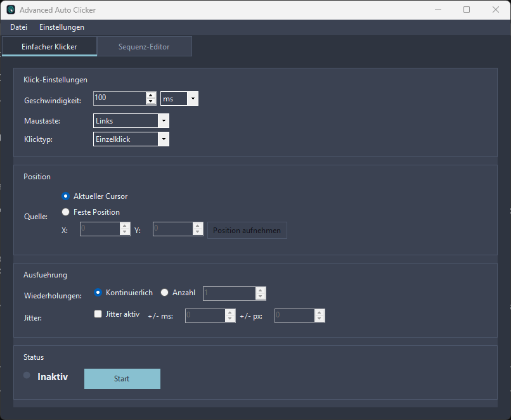Click the Inaktiv status indicator dot
The image size is (511, 420).
27,376
